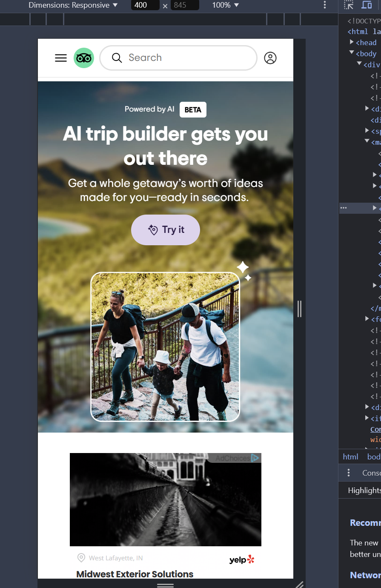The image size is (381, 588).
Task: Open the Dimensions: Responsive dropdown
Action: (73, 5)
